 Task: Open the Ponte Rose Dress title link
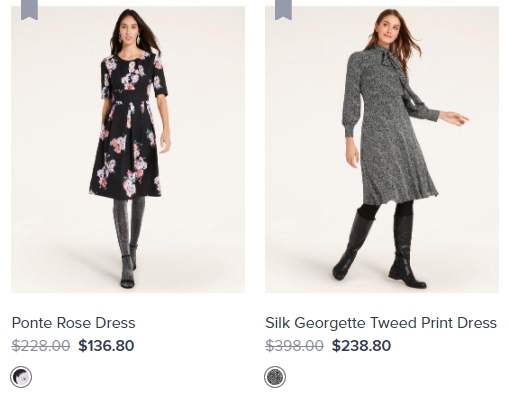point(73,323)
